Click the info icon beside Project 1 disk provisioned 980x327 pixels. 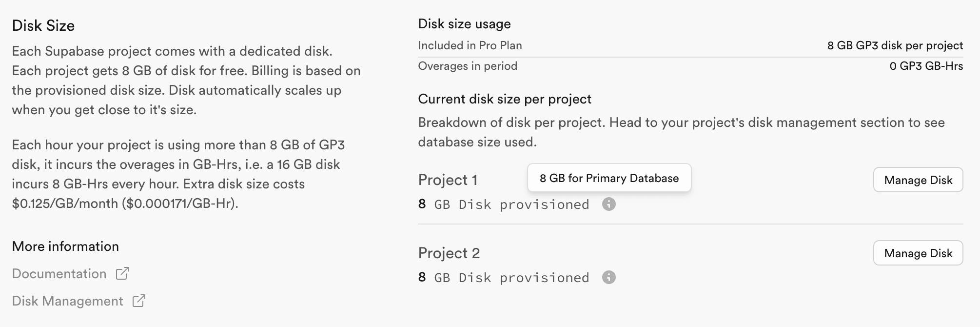pos(609,204)
